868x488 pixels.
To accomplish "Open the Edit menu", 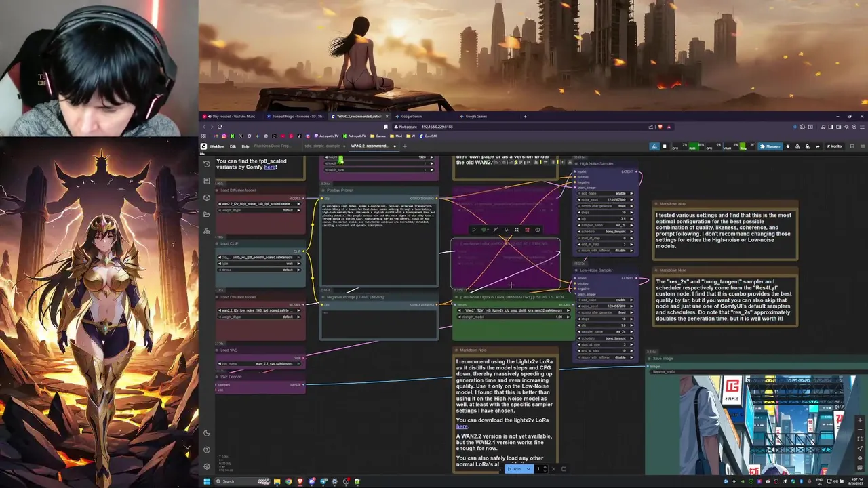I will pyautogui.click(x=233, y=146).
